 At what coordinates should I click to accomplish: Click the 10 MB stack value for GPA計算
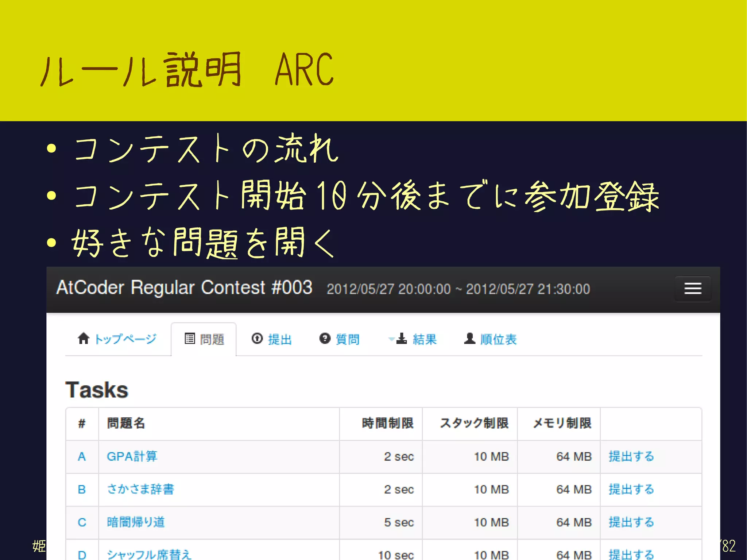491,456
